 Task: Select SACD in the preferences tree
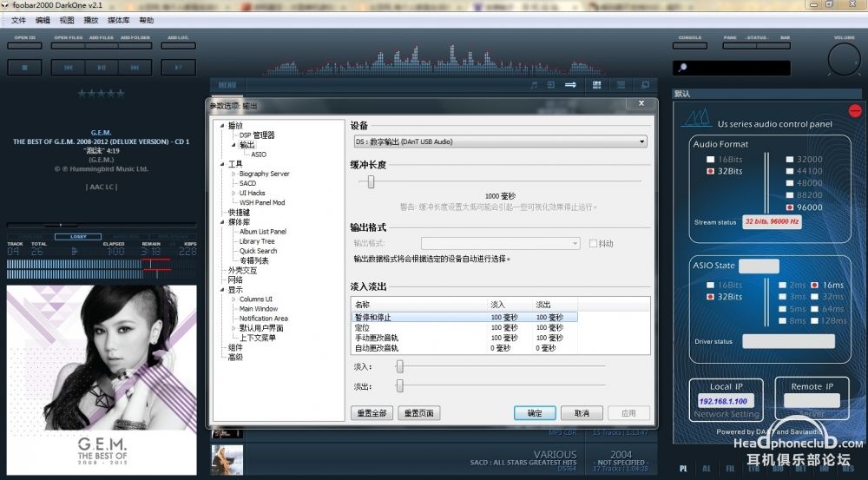[x=247, y=183]
